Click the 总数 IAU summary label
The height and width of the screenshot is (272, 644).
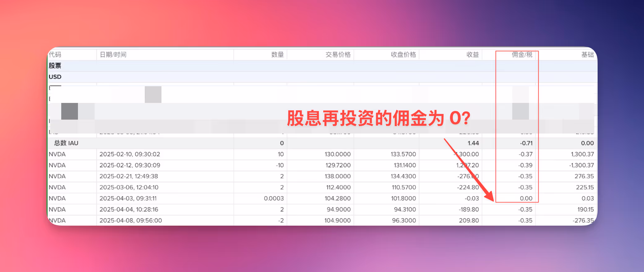click(x=66, y=143)
